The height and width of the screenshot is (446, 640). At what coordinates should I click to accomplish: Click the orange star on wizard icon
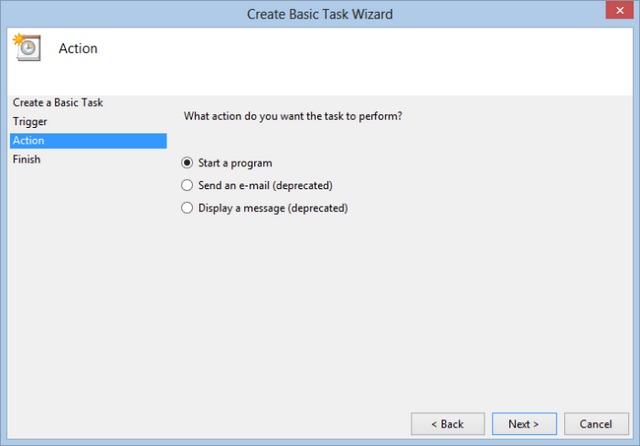[x=18, y=40]
